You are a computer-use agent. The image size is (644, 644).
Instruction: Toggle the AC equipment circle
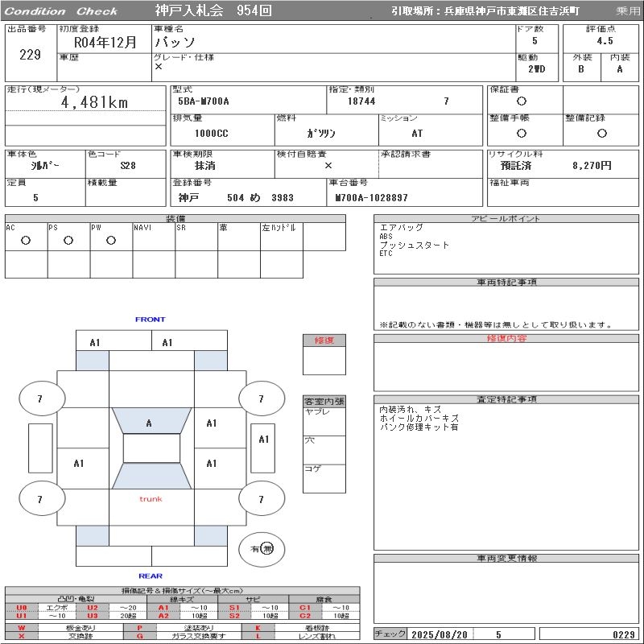[x=26, y=240]
